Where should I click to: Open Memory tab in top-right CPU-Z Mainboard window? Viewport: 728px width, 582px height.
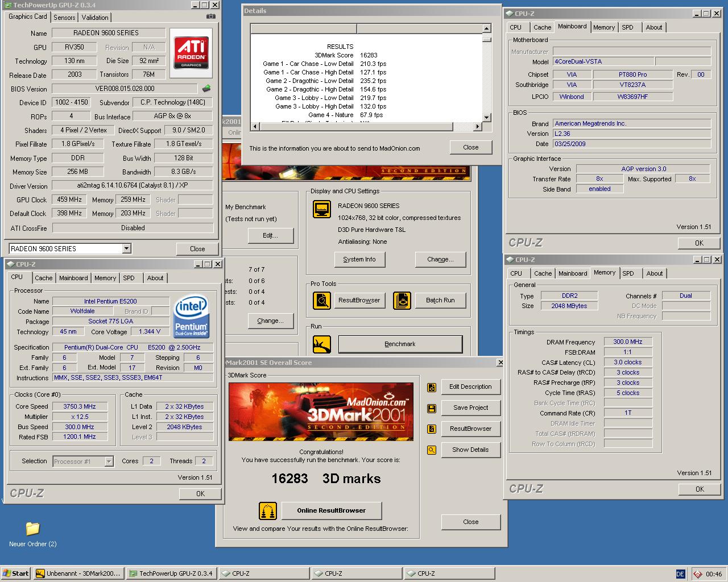click(x=604, y=27)
